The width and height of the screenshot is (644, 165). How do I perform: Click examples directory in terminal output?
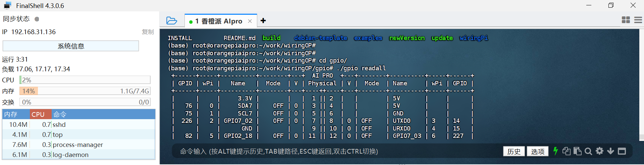pos(368,38)
